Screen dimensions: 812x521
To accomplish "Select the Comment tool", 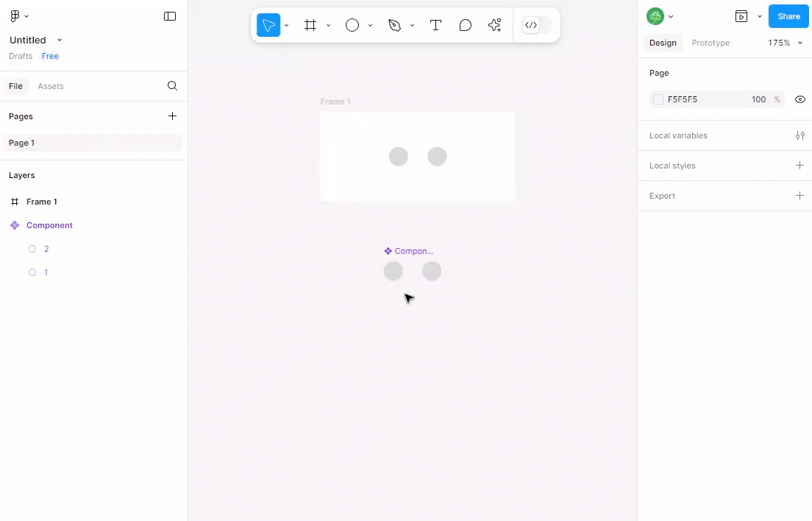I will point(465,25).
